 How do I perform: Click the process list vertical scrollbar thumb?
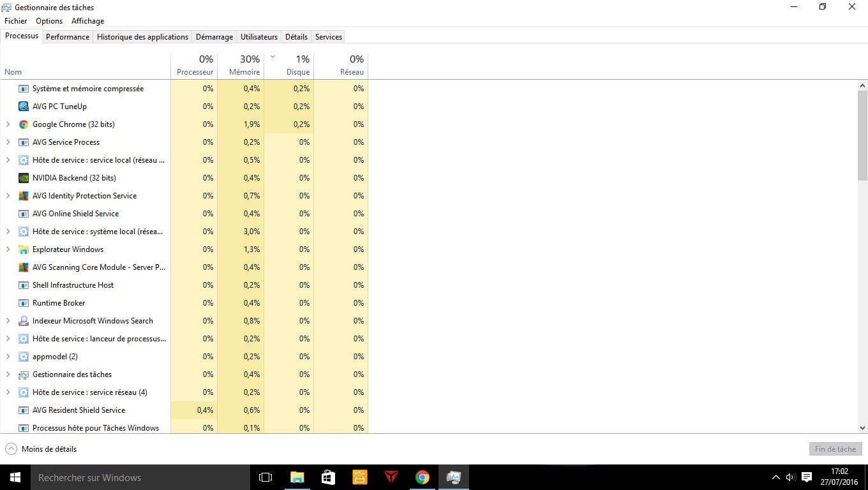863,135
